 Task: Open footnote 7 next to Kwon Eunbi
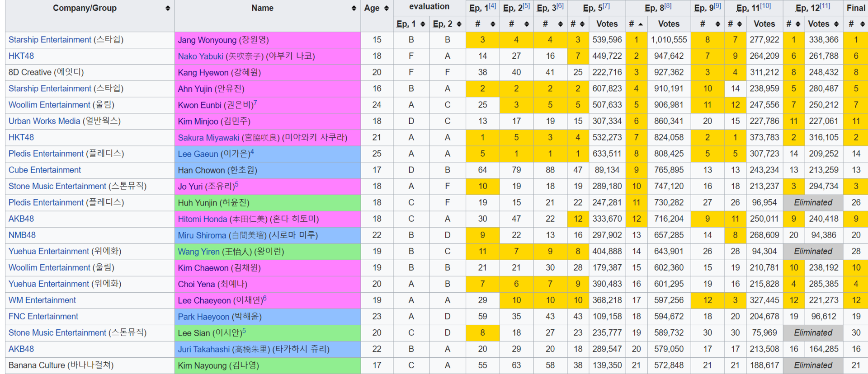point(255,103)
